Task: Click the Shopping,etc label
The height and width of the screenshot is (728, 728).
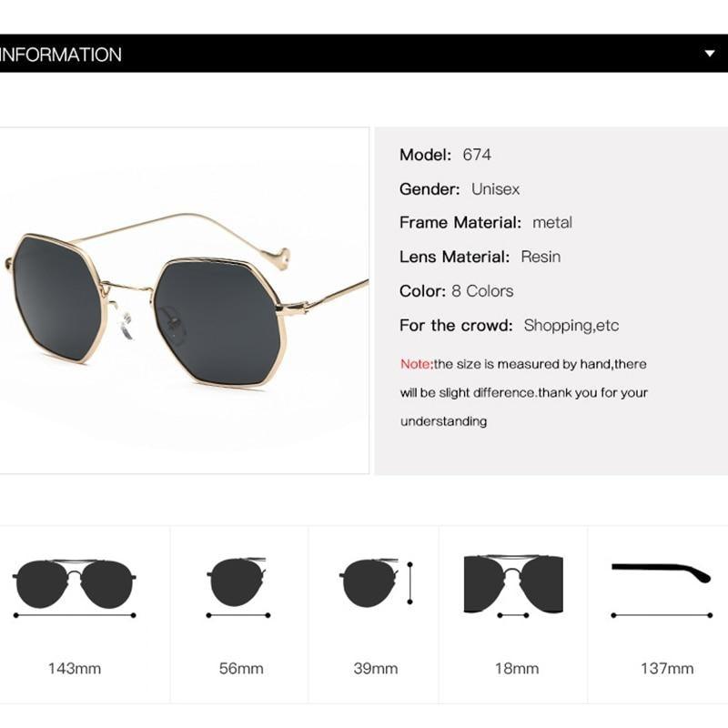Action: point(573,325)
